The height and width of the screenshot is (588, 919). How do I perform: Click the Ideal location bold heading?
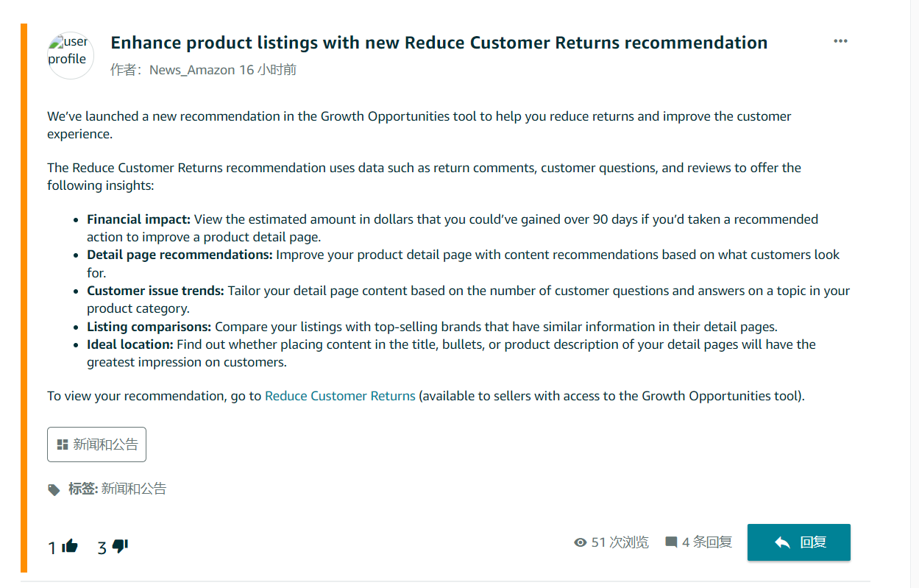[130, 344]
